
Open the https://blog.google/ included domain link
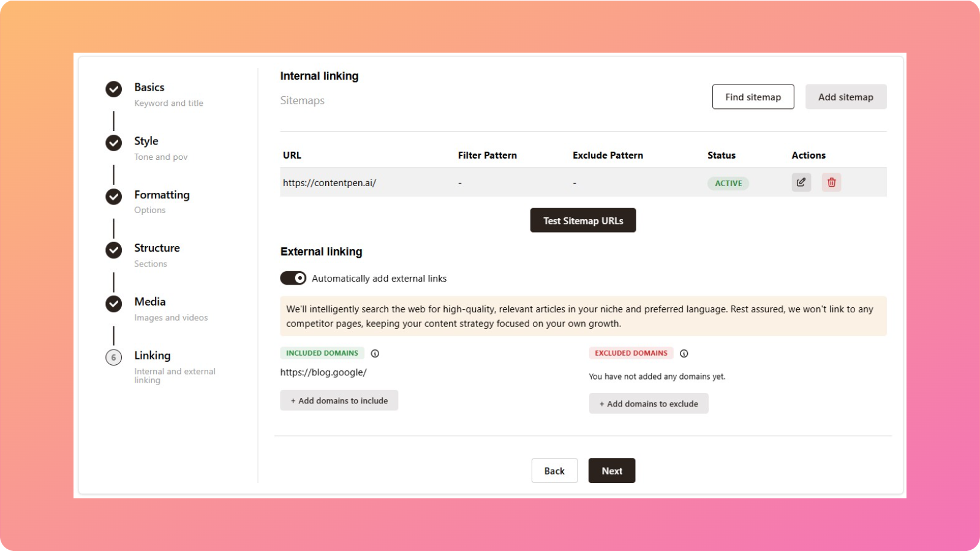coord(323,372)
